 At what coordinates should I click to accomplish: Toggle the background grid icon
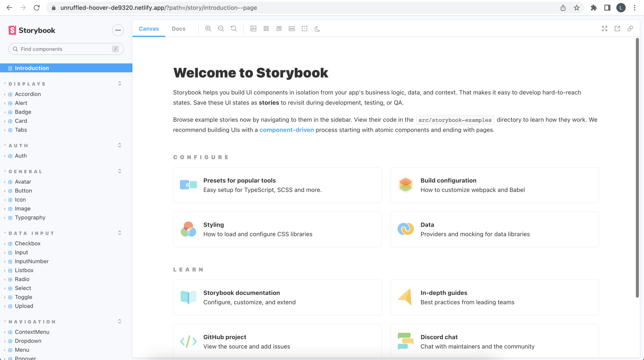coord(266,29)
